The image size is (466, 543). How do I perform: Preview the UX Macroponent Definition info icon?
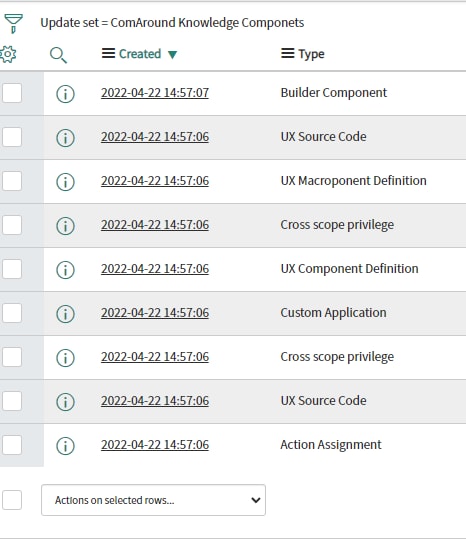coord(65,182)
